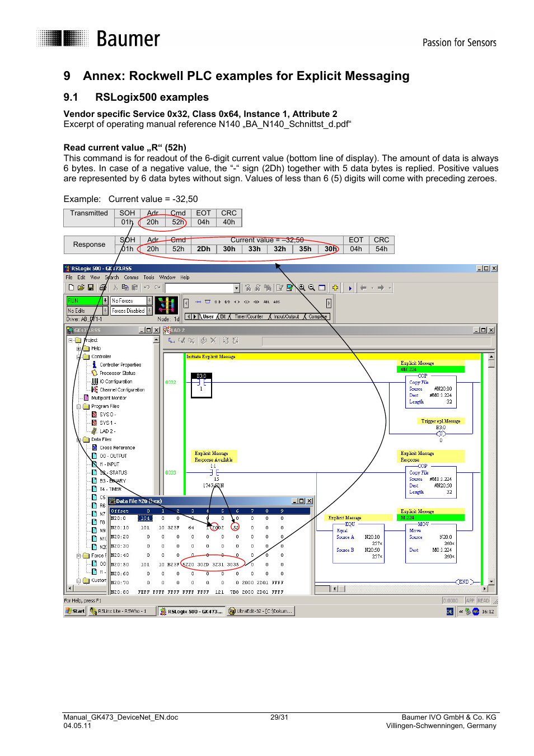Viewport: 534px width, 756px height.
Task: Open the No Edits dropdown
Action: (x=105, y=311)
